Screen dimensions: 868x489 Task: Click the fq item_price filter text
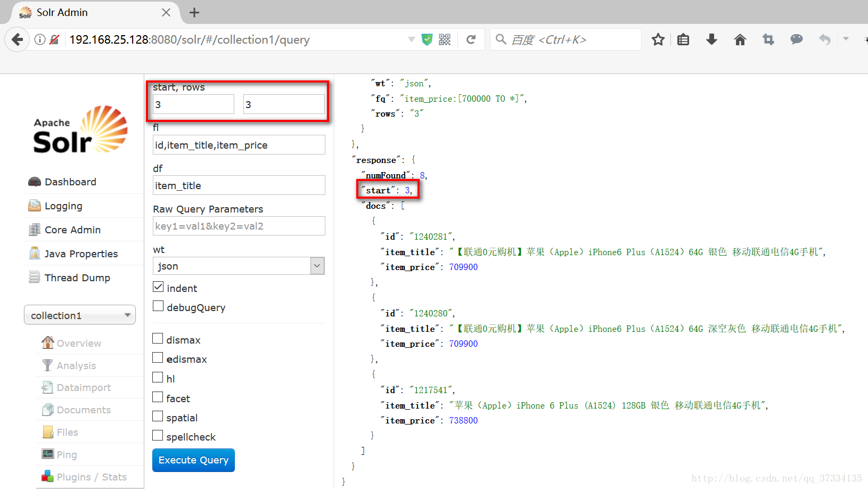pos(463,99)
